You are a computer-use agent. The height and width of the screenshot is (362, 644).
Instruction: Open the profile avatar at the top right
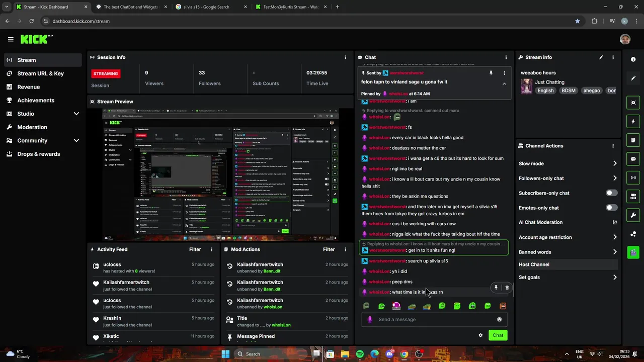625,39
